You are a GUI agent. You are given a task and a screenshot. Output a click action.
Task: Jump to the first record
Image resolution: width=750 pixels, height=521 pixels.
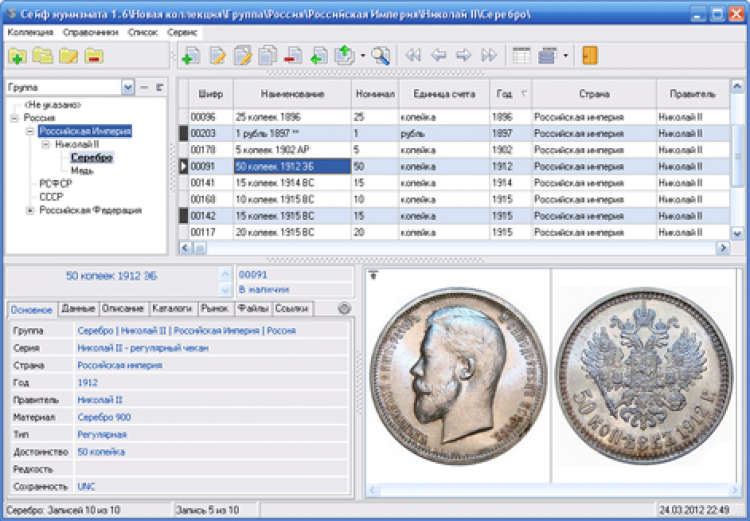[x=413, y=55]
